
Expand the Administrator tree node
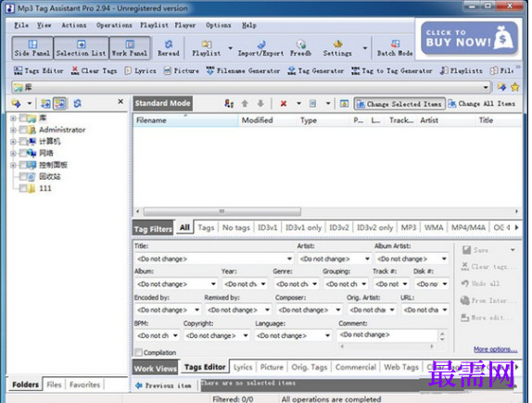13,130
